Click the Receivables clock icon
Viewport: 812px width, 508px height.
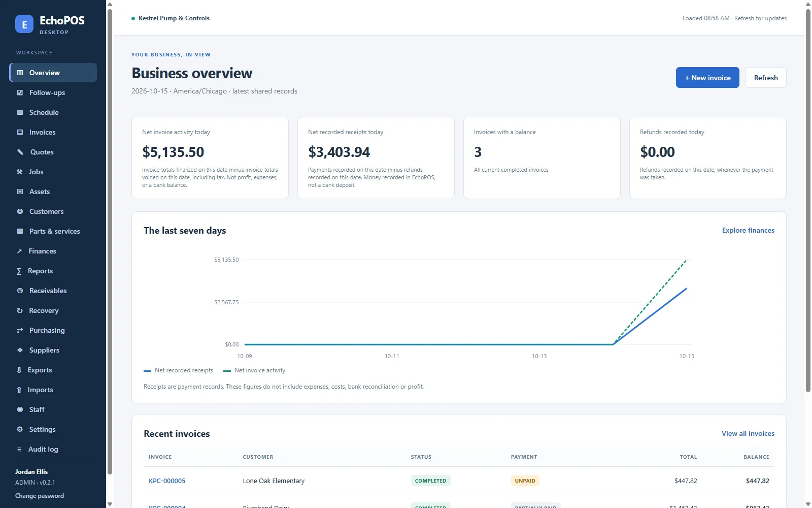20,291
